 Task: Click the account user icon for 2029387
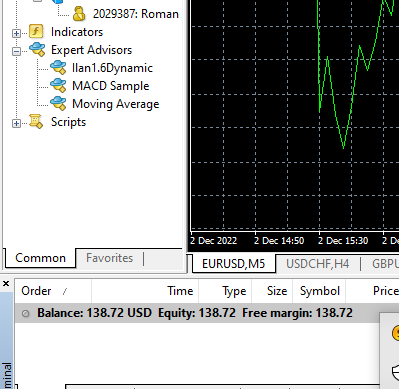pos(79,14)
